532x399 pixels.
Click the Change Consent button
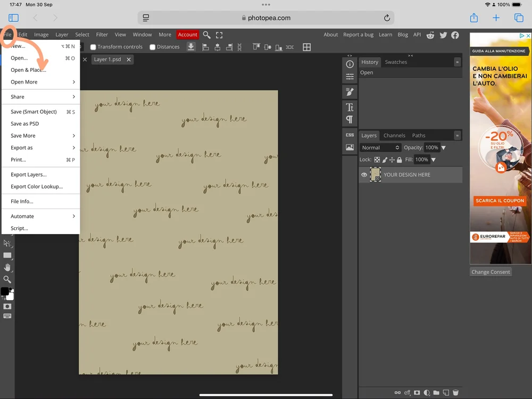tap(491, 272)
